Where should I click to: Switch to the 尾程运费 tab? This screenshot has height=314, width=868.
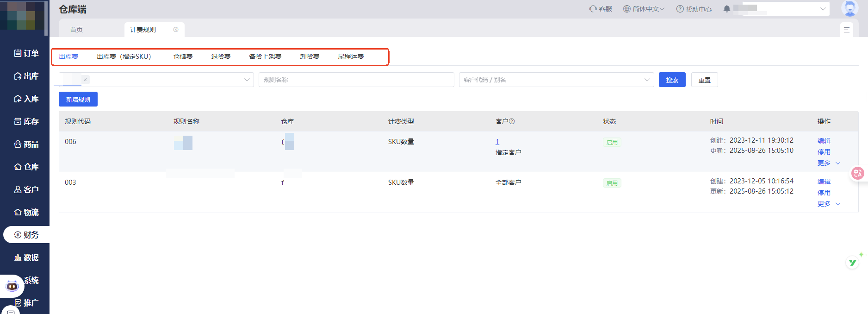point(351,57)
